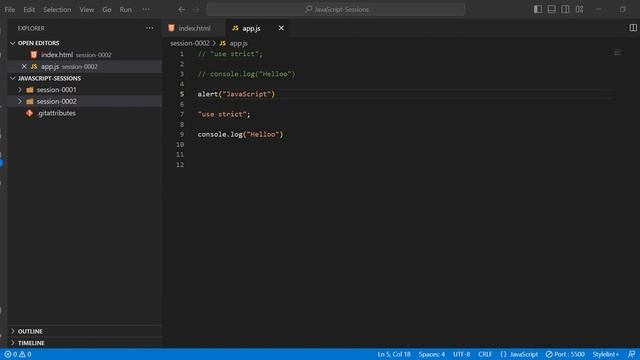Toggle the bottom panel layout icon

551,9
